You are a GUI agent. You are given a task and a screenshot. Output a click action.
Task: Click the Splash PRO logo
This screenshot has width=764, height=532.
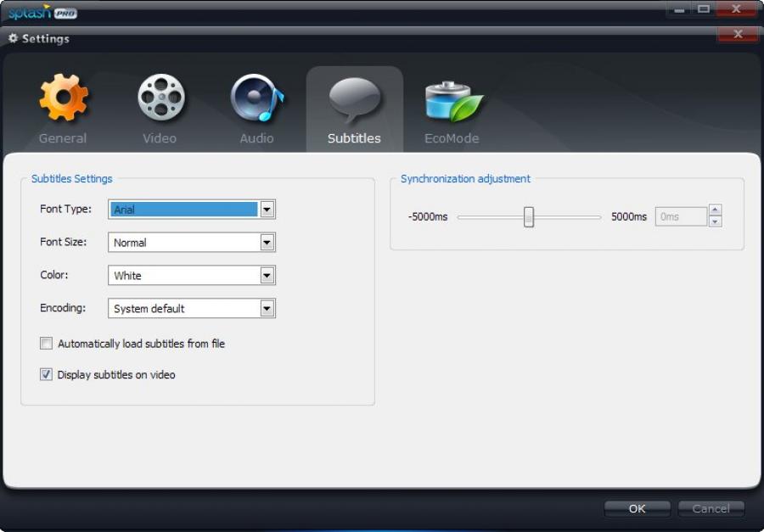[x=42, y=13]
